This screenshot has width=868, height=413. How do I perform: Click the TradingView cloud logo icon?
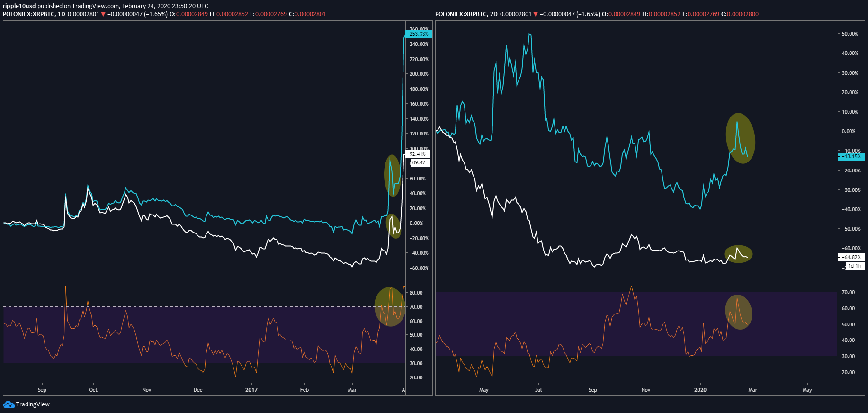9,404
